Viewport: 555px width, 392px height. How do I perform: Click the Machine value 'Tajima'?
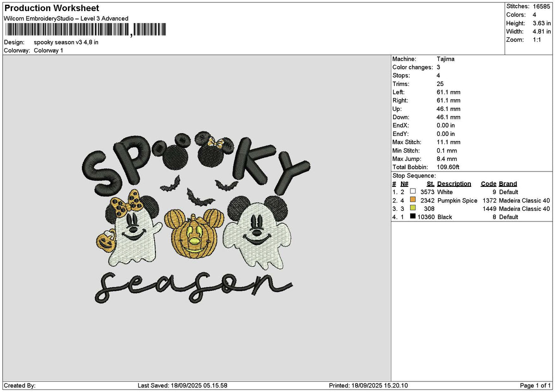445,59
